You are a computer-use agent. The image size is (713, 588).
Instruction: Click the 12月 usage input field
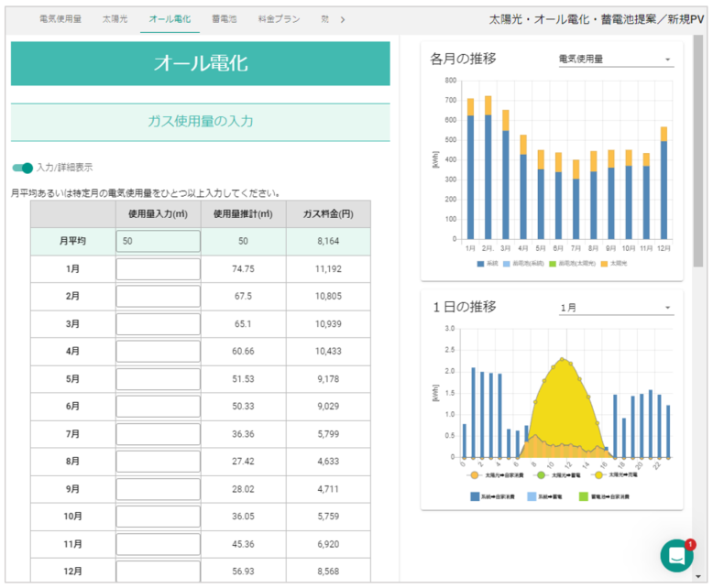(158, 572)
